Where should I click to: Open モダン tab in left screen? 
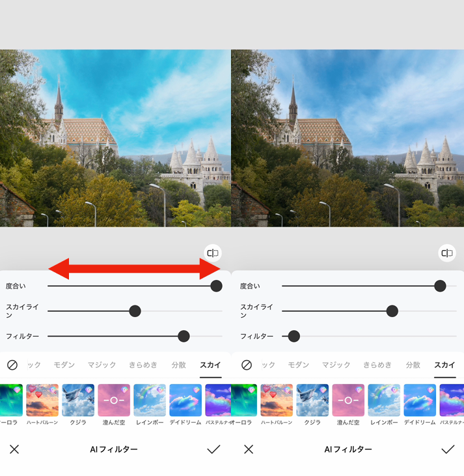click(64, 365)
